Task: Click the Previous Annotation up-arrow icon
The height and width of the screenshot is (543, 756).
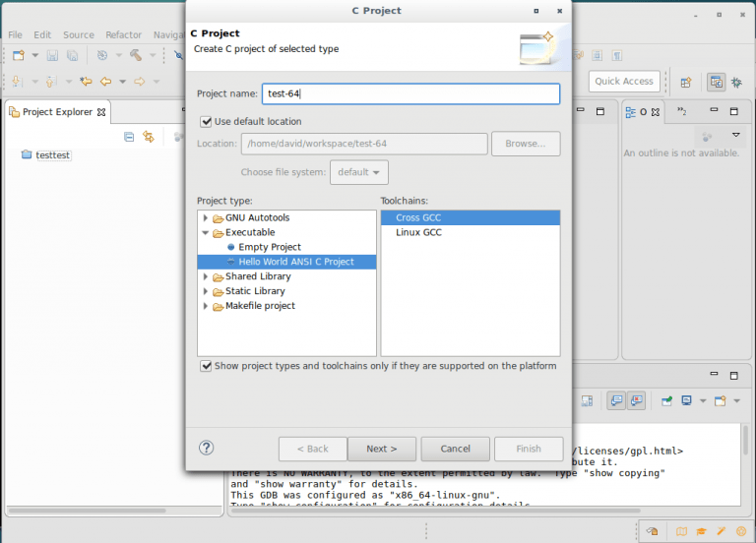Action: pyautogui.click(x=51, y=82)
